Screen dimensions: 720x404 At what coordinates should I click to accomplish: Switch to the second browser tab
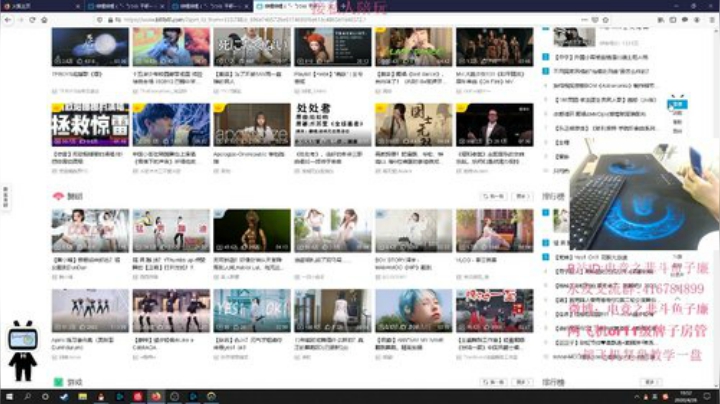pos(125,6)
